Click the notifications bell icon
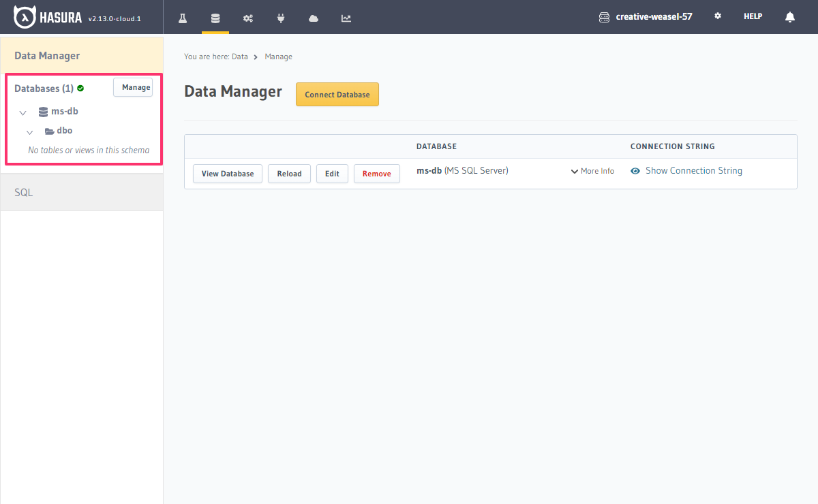 [789, 16]
